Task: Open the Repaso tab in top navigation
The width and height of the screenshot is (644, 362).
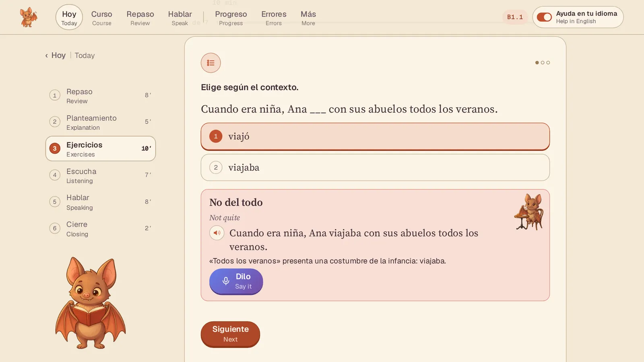Action: [x=140, y=18]
